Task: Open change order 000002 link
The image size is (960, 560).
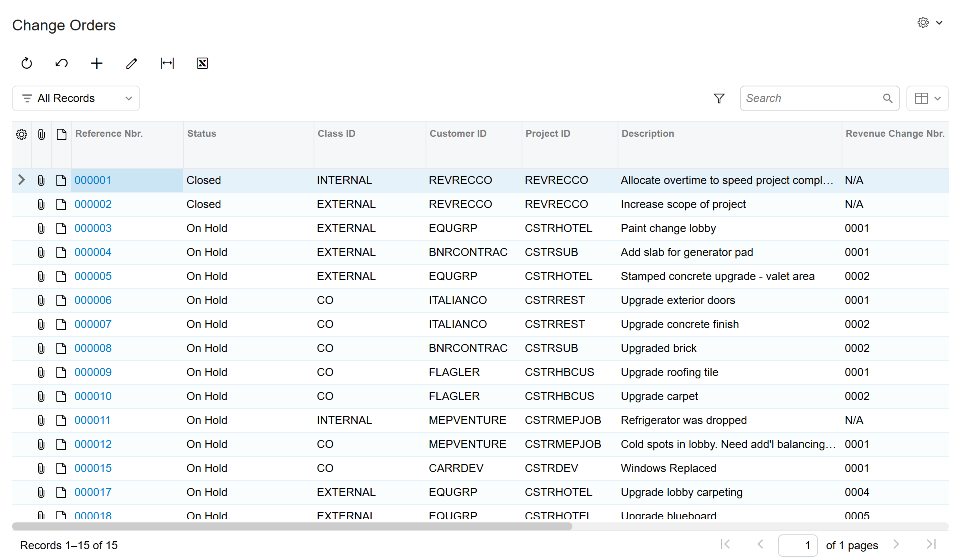Action: (93, 204)
